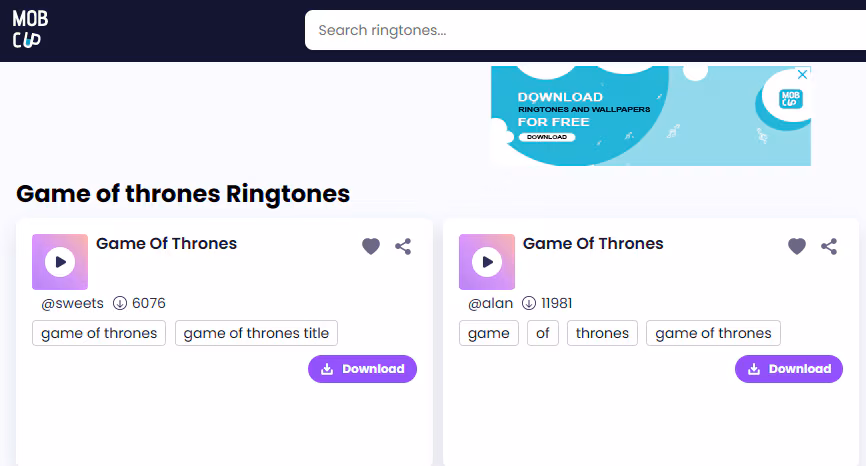
Task: Open the "game of thrones" tag in @sweets card
Action: [99, 333]
